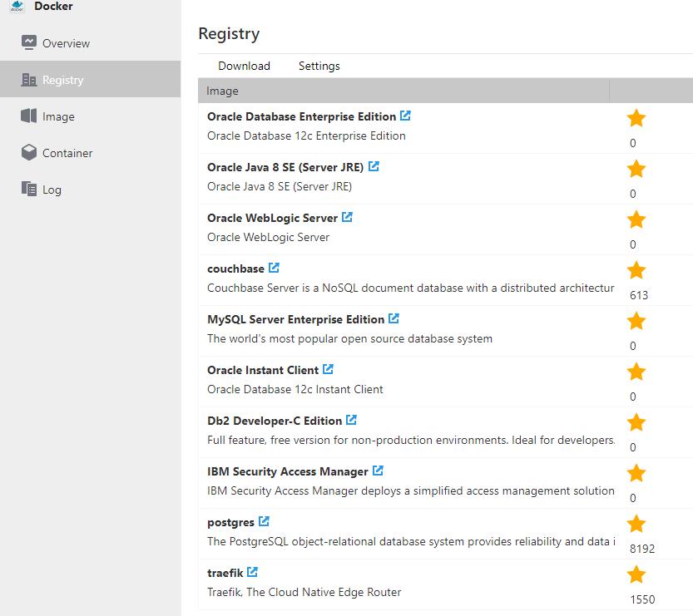Click external link icon for Oracle WebLogic Server

pos(347,217)
